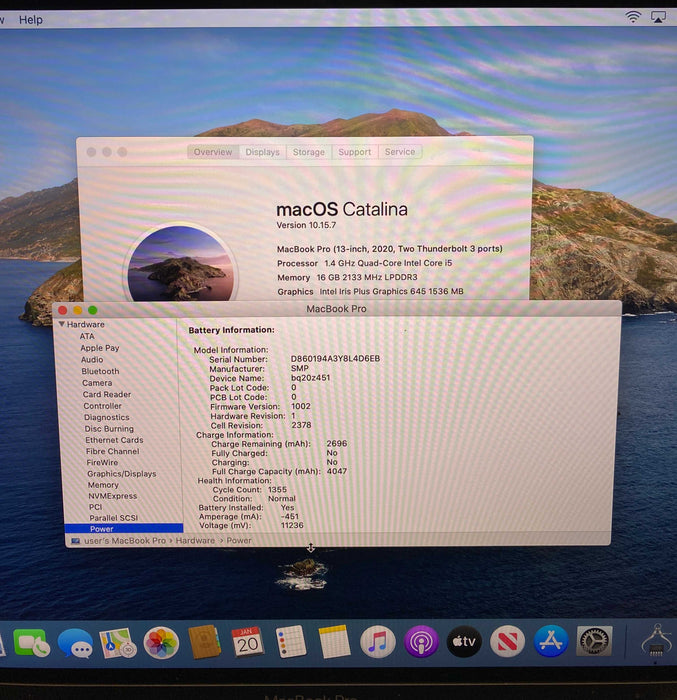677x700 pixels.
Task: Click the macOS Catalina round image
Action: point(180,263)
